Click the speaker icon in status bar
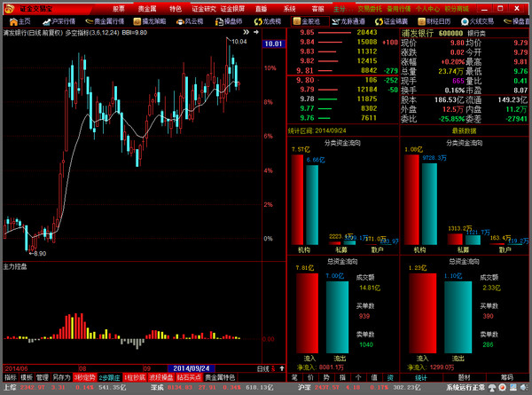The height and width of the screenshot is (395, 532). click(x=525, y=388)
